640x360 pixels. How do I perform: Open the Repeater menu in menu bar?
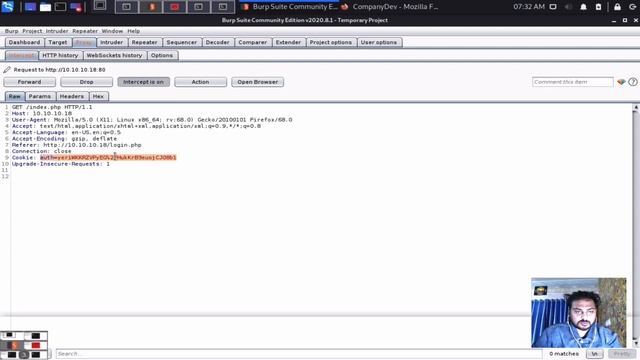click(x=85, y=31)
